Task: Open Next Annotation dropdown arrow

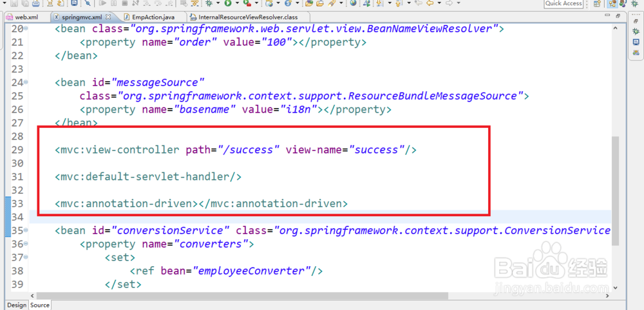Action: pos(390,3)
